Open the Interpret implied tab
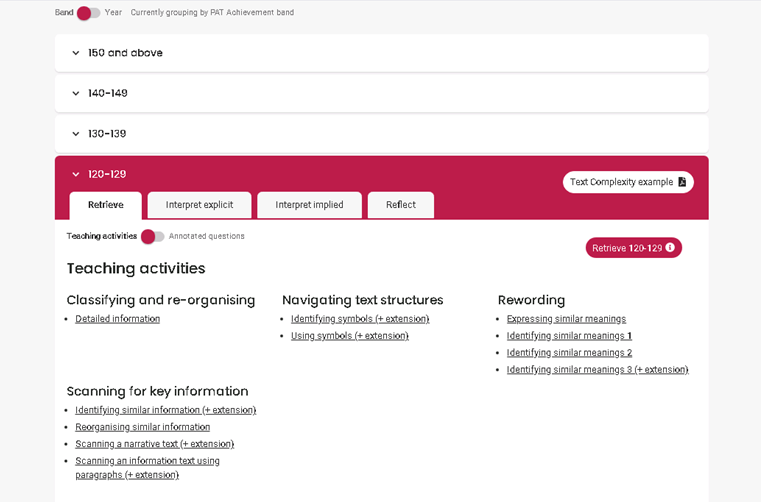This screenshot has width=761, height=502. (x=309, y=205)
